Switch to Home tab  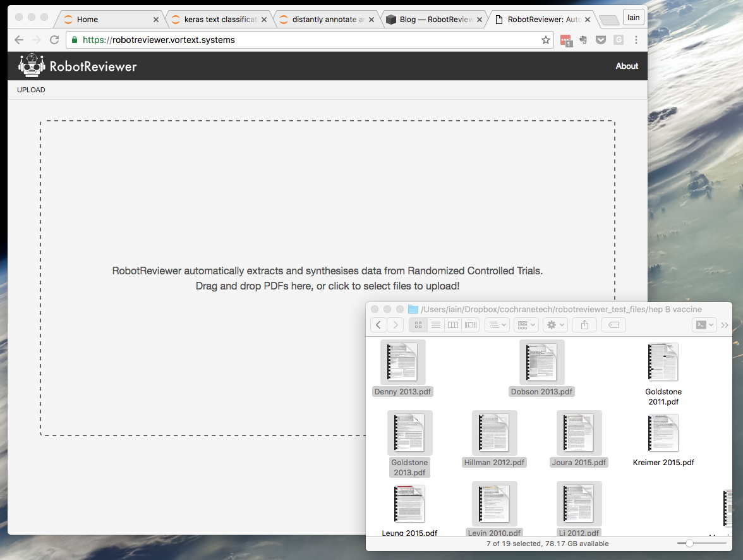coord(110,20)
